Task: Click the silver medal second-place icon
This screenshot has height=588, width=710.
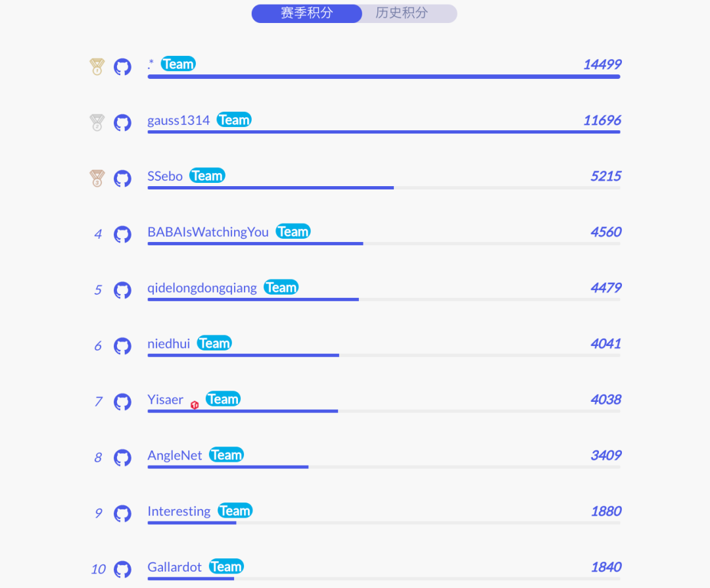Action: (x=97, y=122)
